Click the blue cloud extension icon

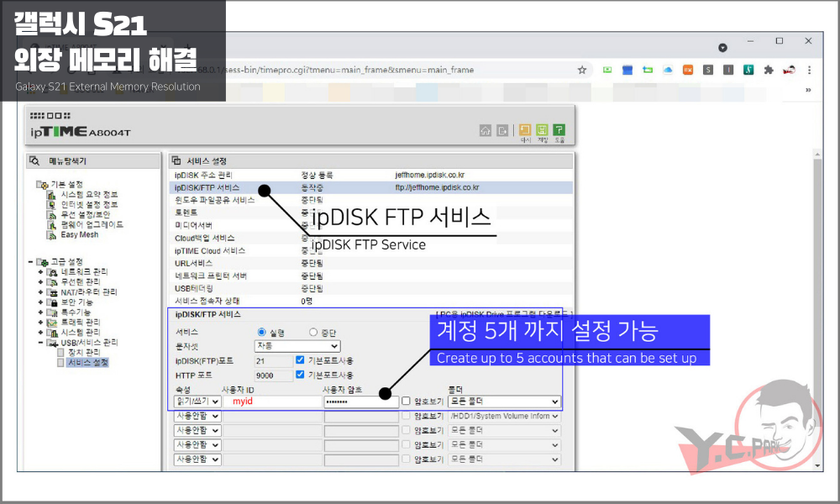click(668, 70)
